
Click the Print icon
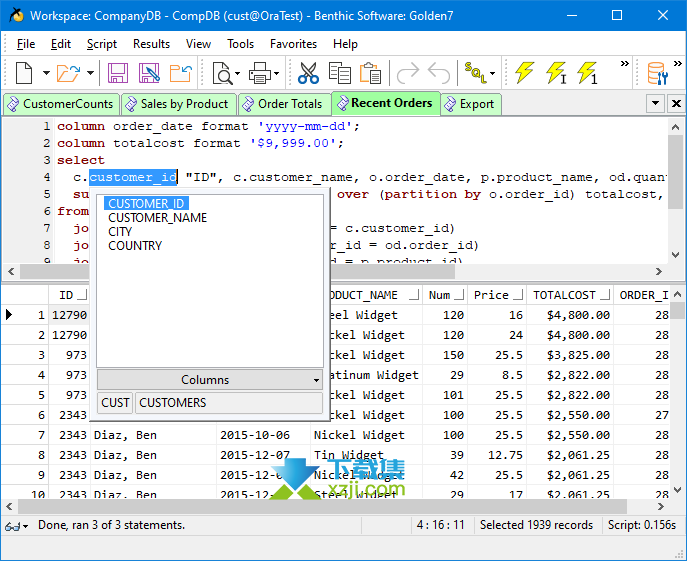click(x=261, y=73)
